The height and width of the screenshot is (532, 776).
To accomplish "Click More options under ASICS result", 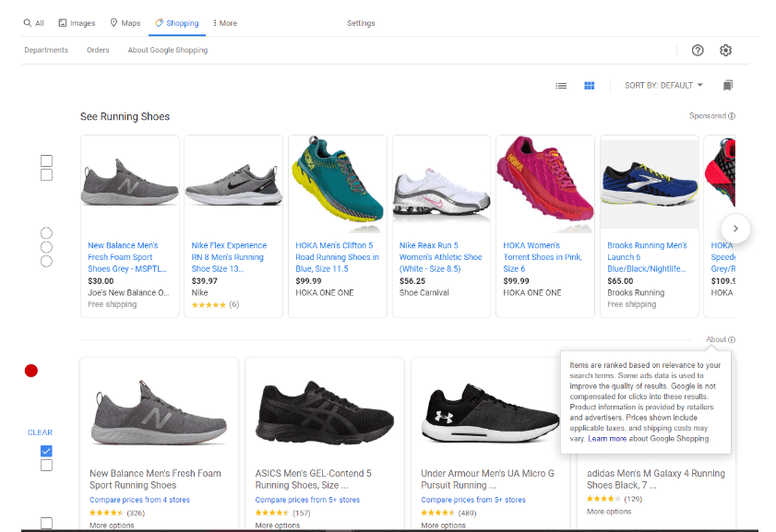I will pos(278,525).
